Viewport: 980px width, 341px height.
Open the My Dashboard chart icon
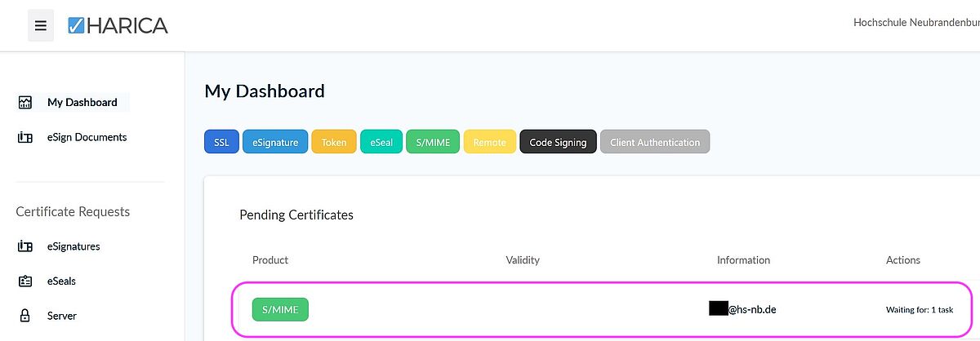point(25,103)
